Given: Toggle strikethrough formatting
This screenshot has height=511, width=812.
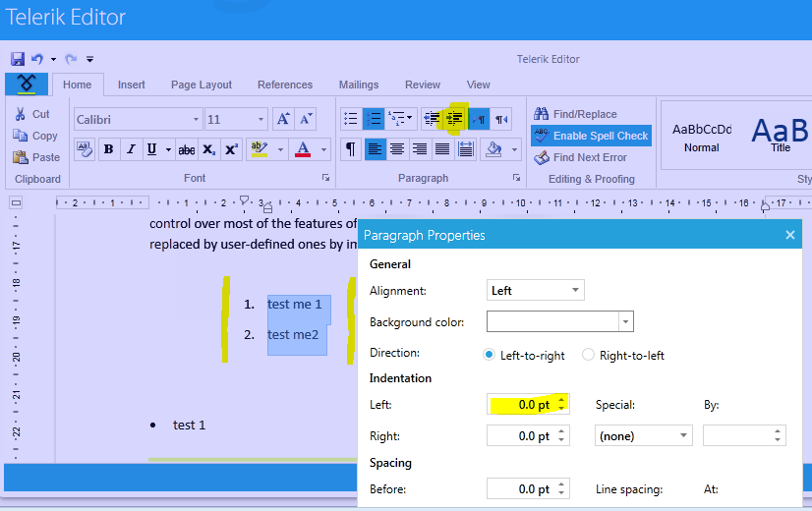Looking at the screenshot, I should point(187,149).
